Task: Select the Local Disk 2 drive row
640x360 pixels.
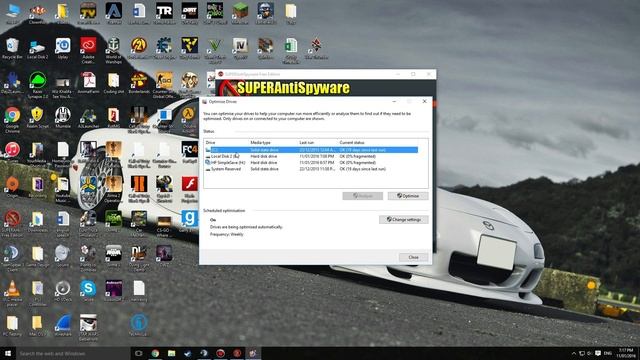Action: (311, 156)
